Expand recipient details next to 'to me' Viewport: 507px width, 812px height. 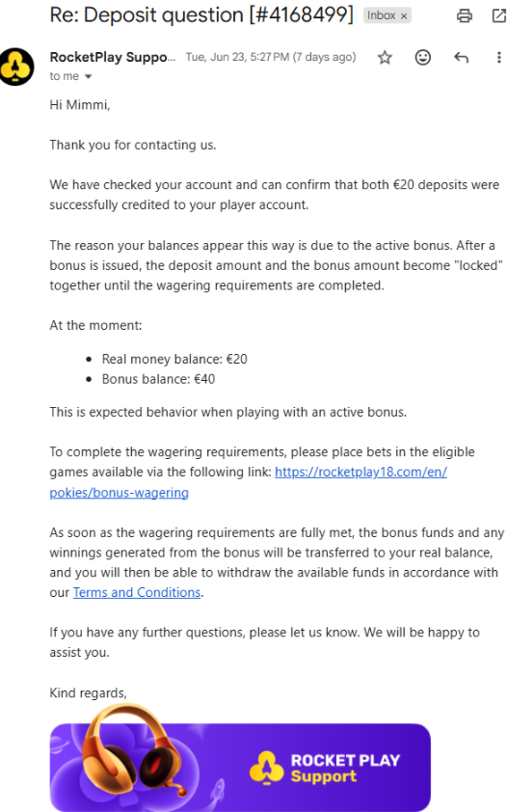(88, 76)
